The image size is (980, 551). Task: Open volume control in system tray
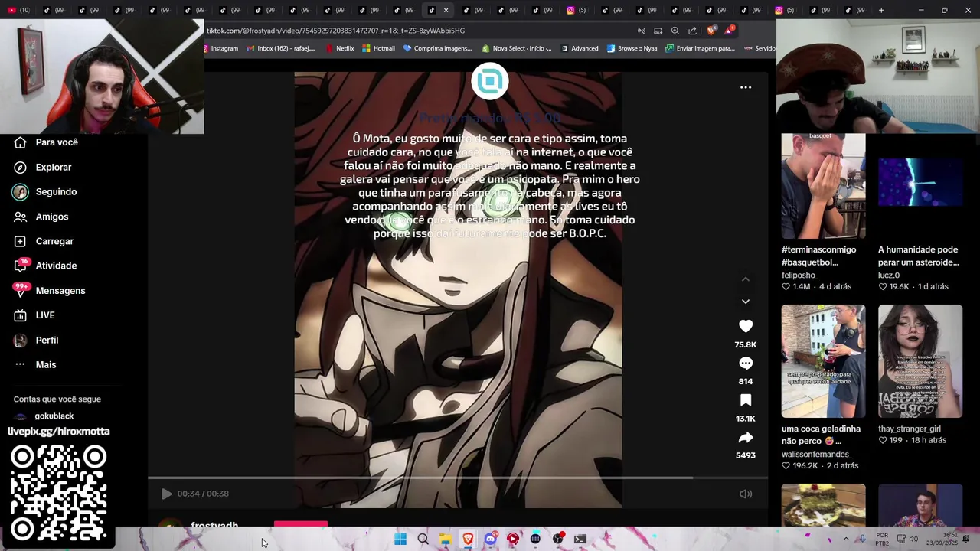click(x=913, y=539)
